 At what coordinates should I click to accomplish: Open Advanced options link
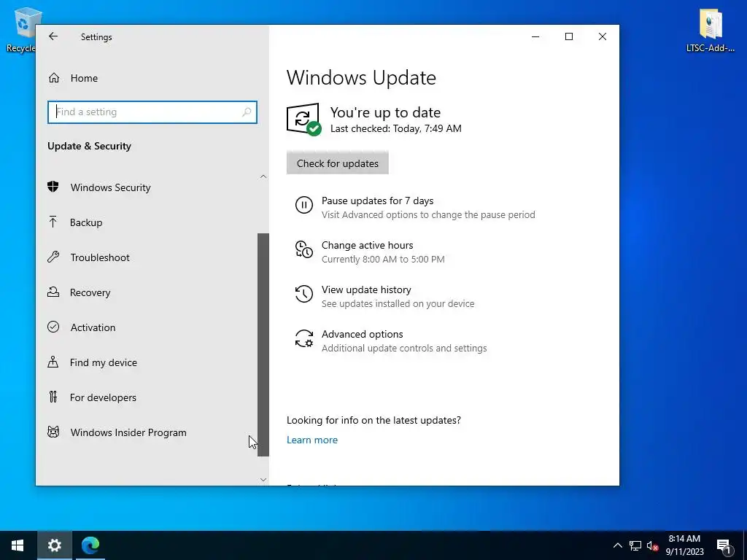click(x=362, y=334)
